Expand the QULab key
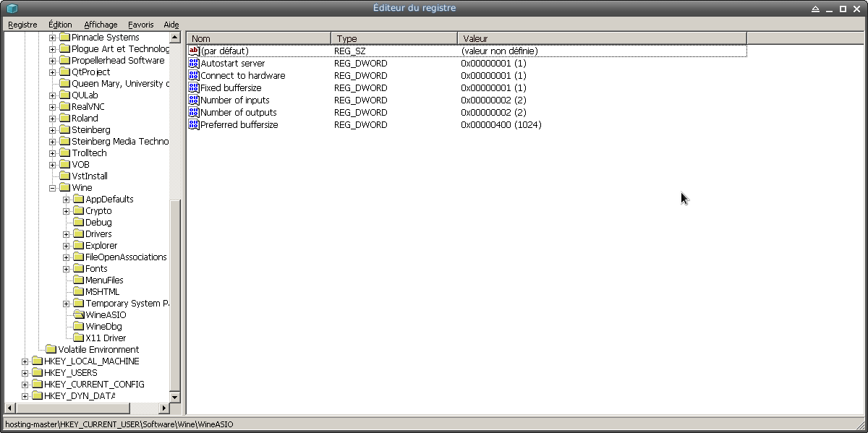The image size is (868, 433). tap(53, 95)
